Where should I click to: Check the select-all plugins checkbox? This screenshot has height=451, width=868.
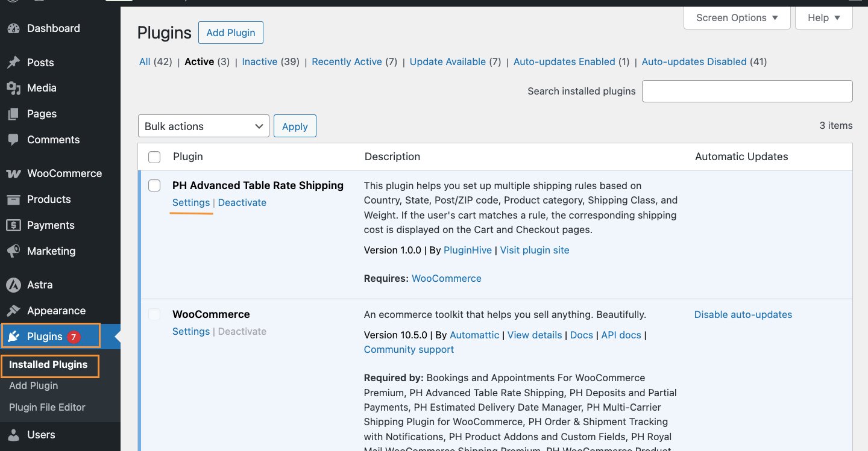154,157
